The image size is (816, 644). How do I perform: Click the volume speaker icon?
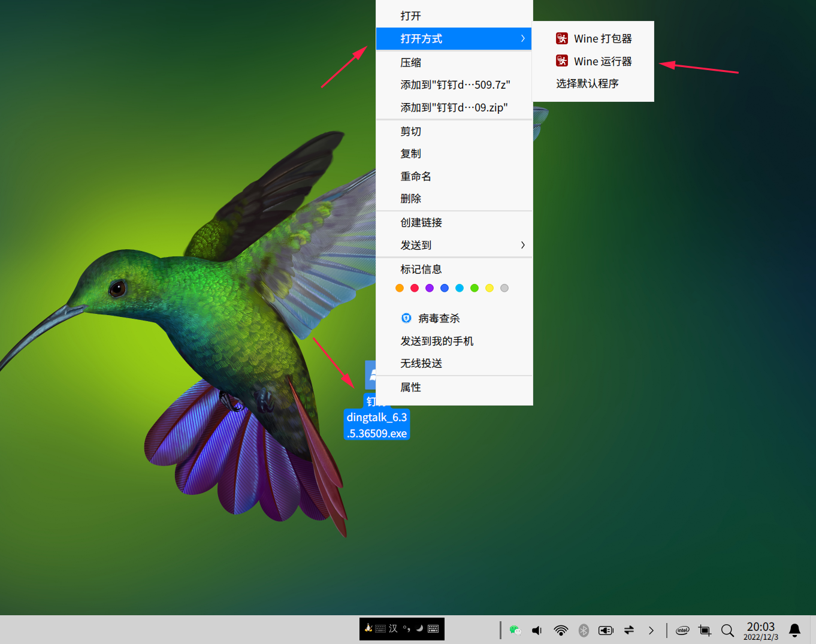pyautogui.click(x=537, y=630)
